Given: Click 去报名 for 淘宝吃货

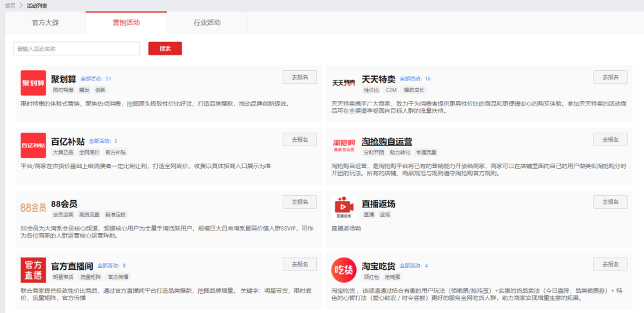Looking at the screenshot, I should click(x=610, y=264).
